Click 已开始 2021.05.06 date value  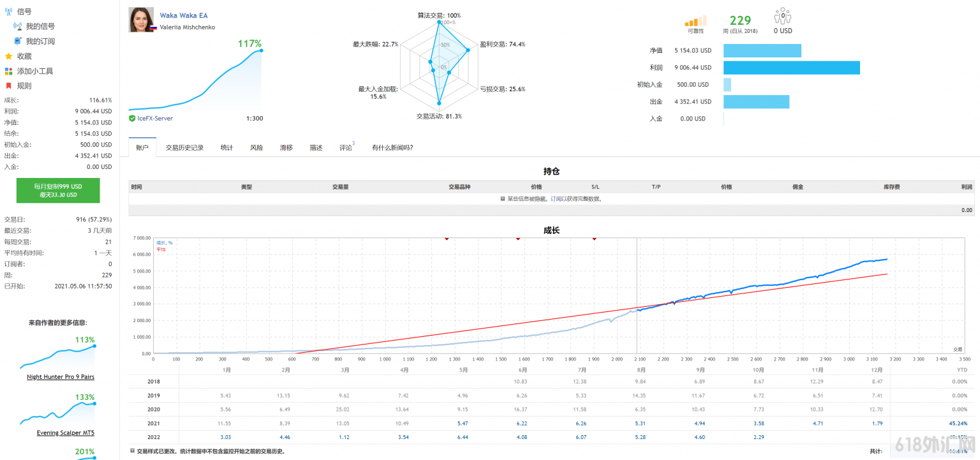point(83,286)
